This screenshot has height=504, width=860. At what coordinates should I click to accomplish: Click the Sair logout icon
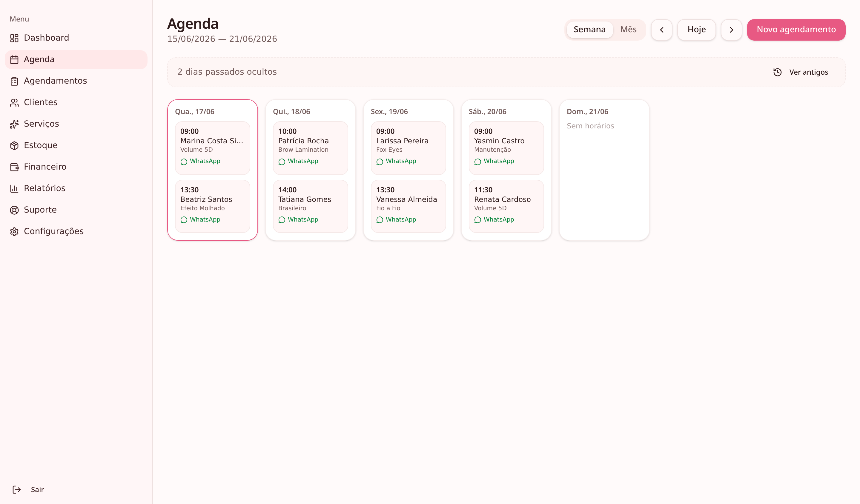(17, 490)
